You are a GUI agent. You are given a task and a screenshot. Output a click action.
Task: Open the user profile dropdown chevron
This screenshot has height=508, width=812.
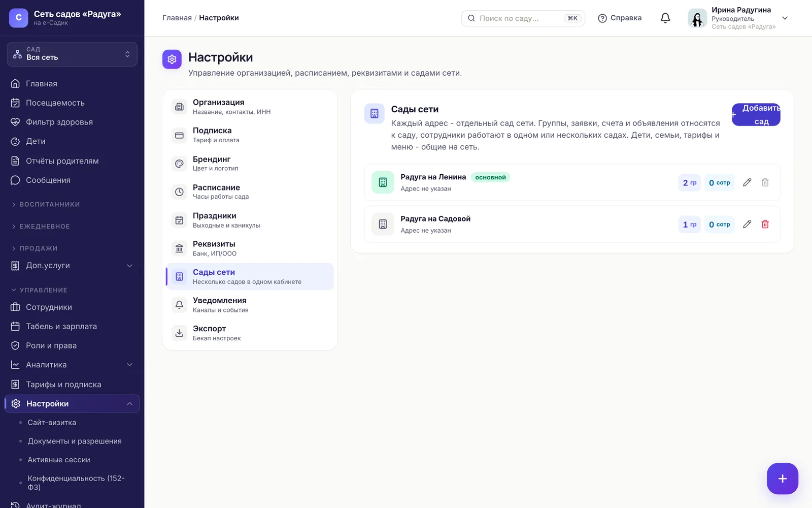pyautogui.click(x=785, y=18)
